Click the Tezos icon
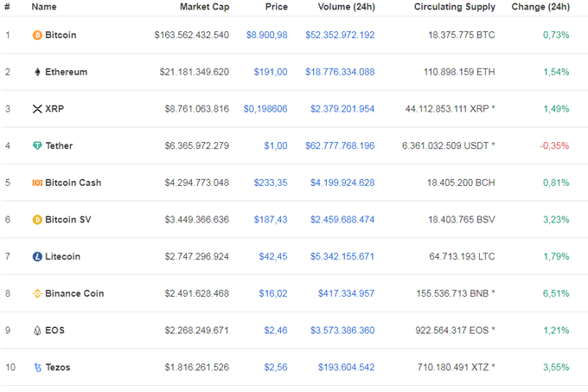This screenshot has width=588, height=392. [x=37, y=368]
